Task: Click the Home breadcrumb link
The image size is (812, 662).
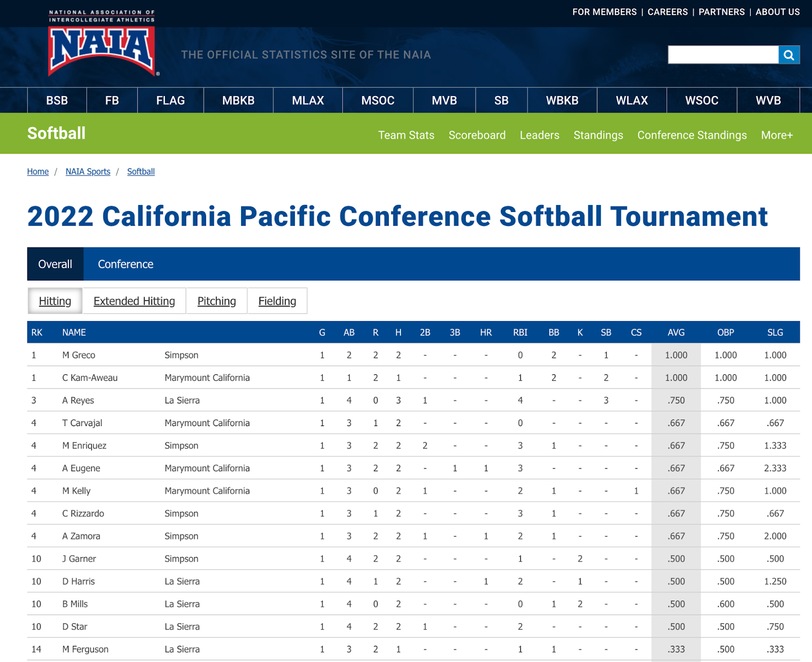Action: 38,171
